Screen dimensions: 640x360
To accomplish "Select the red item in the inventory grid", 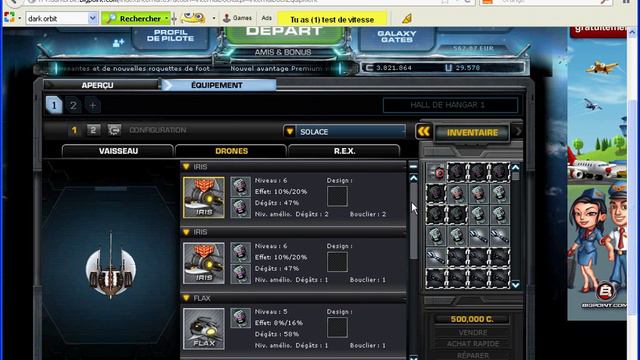I will pyautogui.click(x=436, y=172).
